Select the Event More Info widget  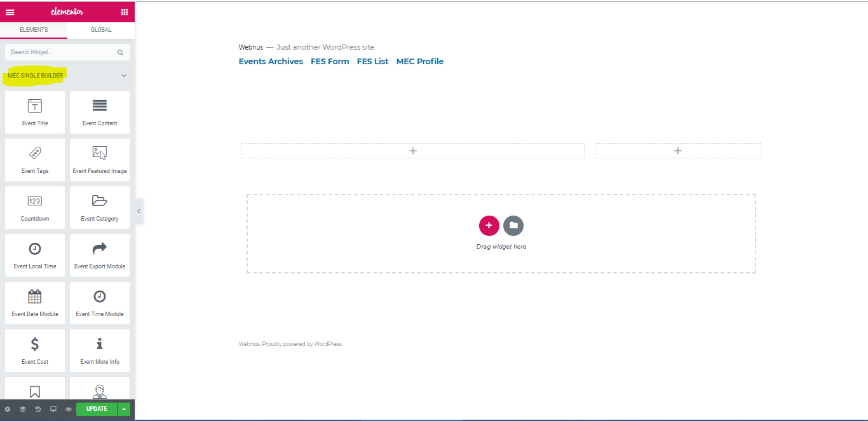pos(100,351)
